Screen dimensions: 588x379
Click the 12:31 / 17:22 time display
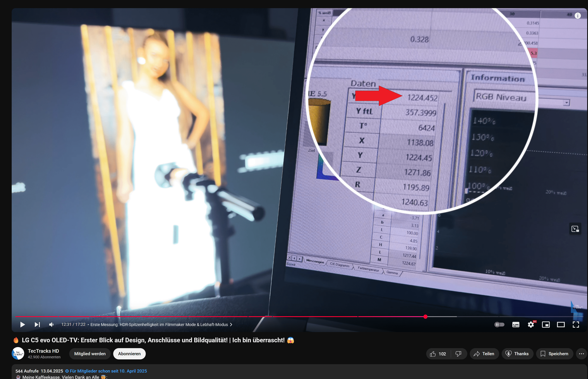[73, 324]
